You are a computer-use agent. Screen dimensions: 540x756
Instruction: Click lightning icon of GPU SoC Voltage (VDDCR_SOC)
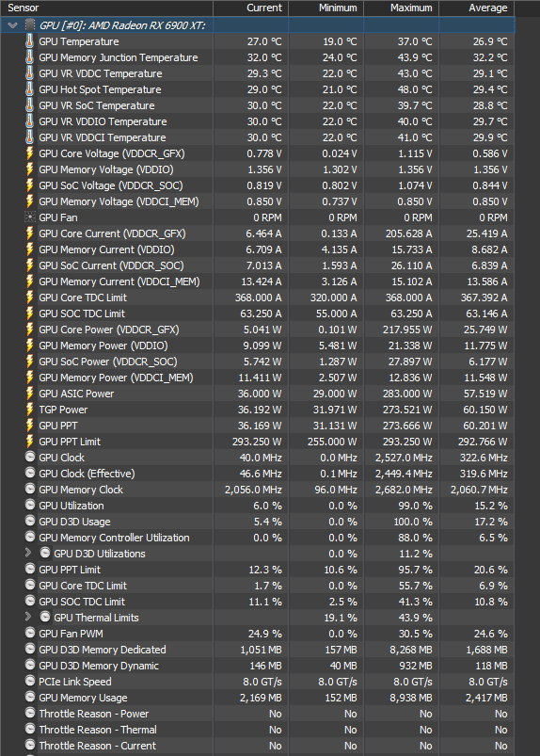[30, 185]
